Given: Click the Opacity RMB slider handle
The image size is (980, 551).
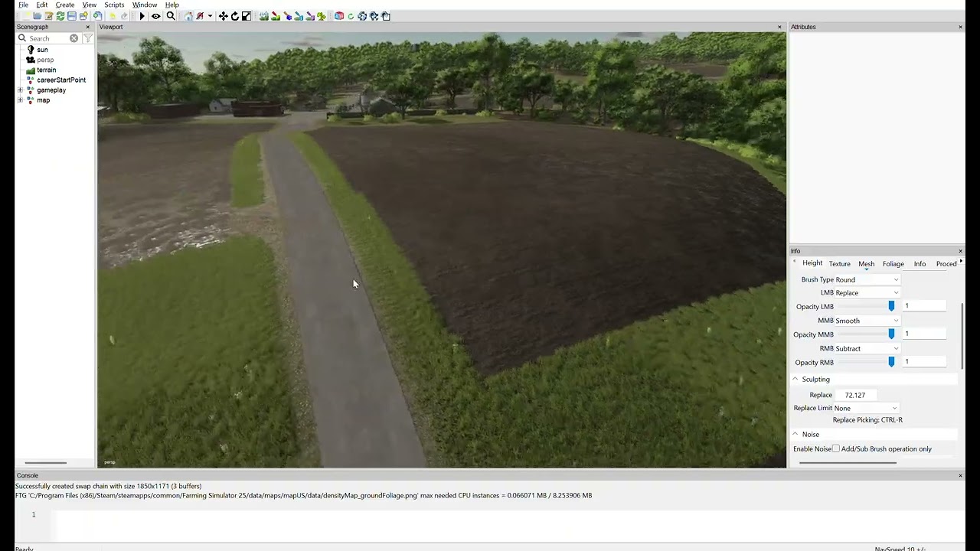Looking at the screenshot, I should [x=891, y=362].
